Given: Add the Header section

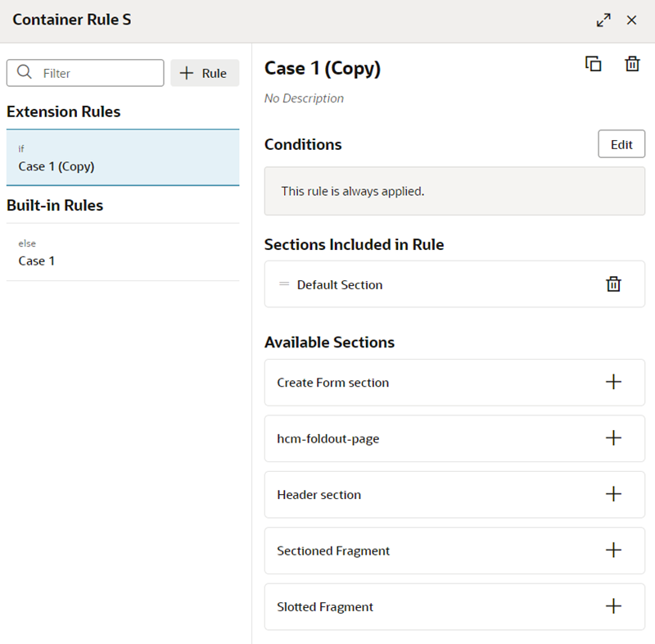Looking at the screenshot, I should pos(613,494).
